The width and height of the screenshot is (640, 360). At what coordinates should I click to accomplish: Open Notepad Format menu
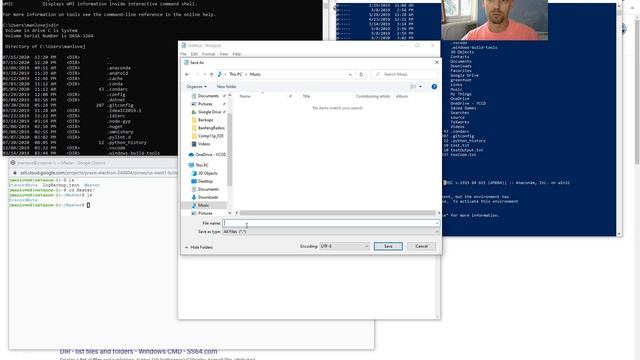(x=208, y=54)
